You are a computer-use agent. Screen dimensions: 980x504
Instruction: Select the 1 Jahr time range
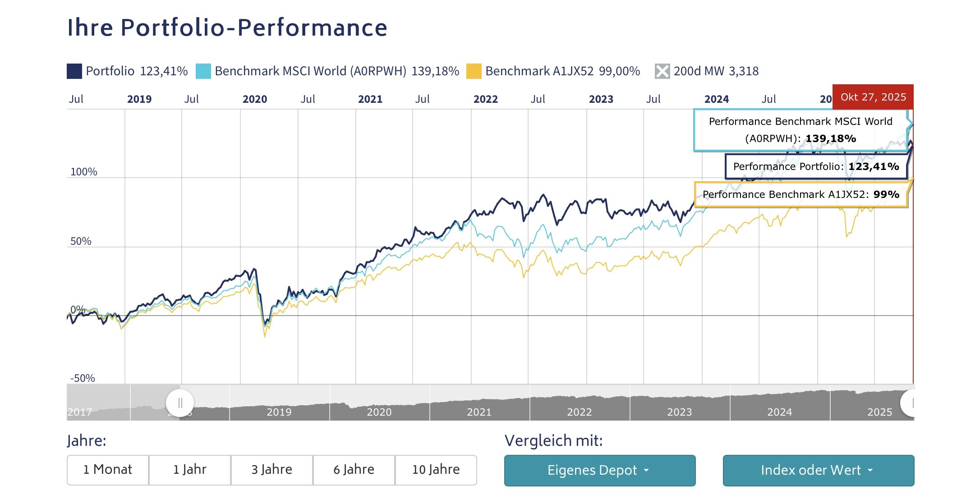pyautogui.click(x=190, y=470)
